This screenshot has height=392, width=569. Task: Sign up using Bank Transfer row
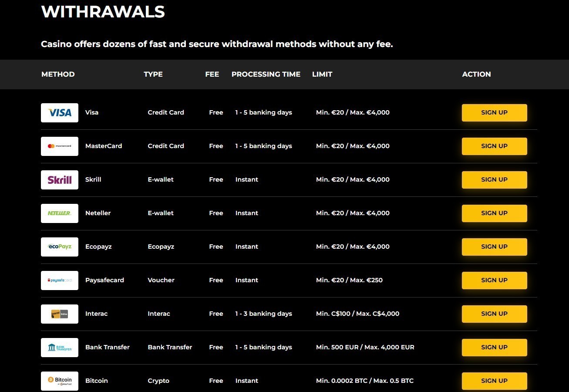click(495, 348)
